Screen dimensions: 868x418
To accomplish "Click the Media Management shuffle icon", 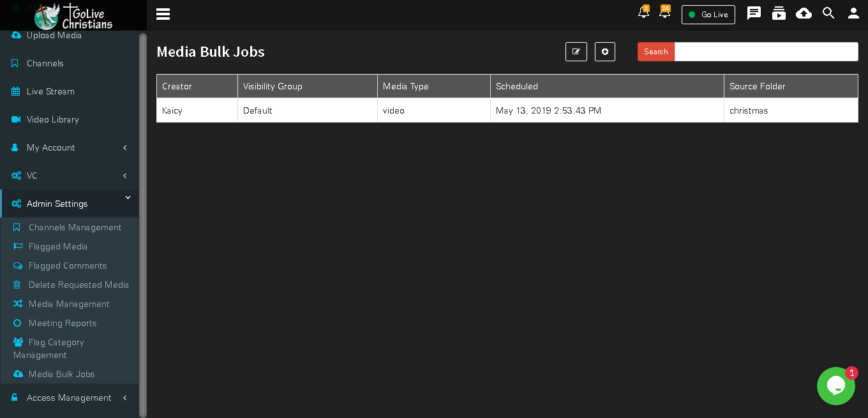I will click(18, 304).
